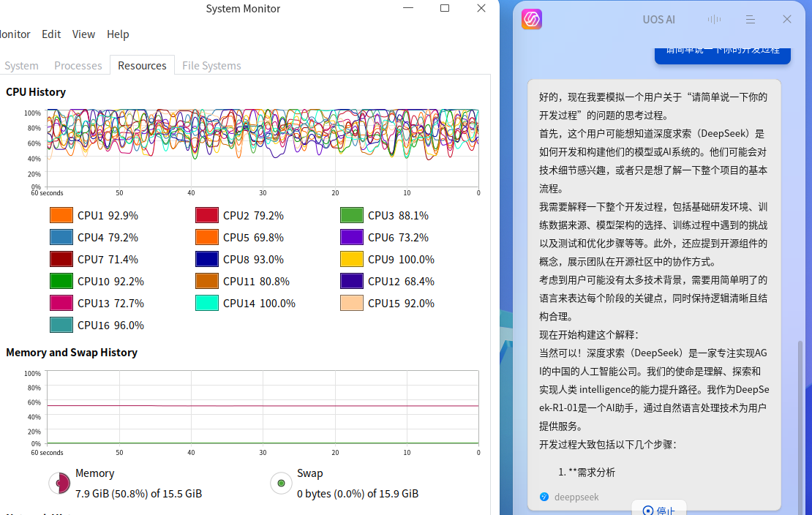Switch to the System tab
The image size is (812, 515).
click(21, 66)
